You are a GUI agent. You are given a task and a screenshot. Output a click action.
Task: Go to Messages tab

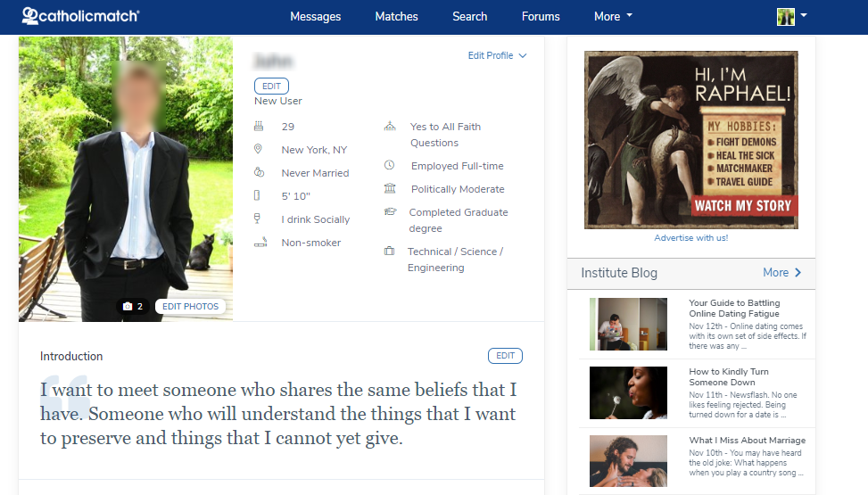pyautogui.click(x=316, y=16)
